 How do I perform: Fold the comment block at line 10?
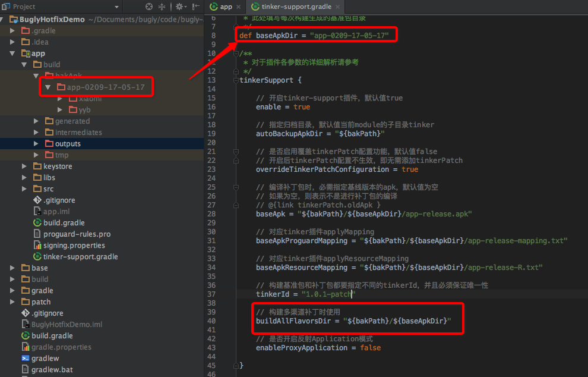(x=236, y=54)
